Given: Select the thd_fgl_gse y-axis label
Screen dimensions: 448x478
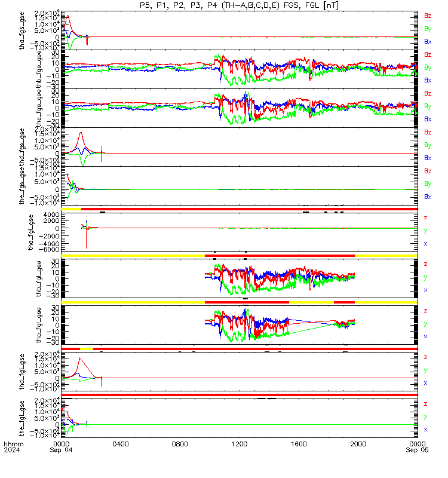Looking at the screenshot, I should (x=22, y=372).
